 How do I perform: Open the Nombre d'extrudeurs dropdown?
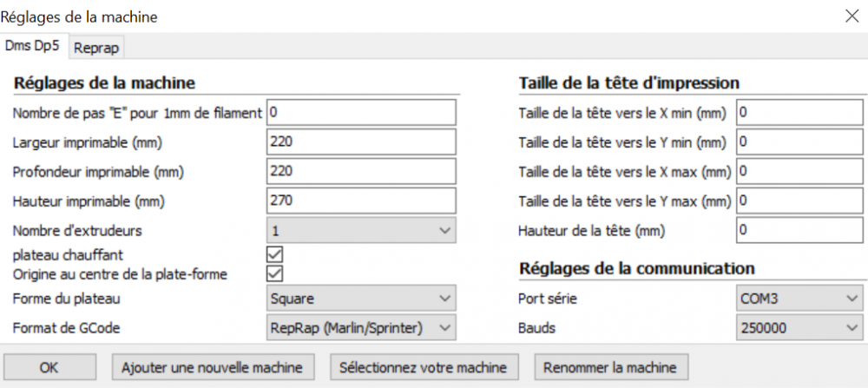(361, 231)
